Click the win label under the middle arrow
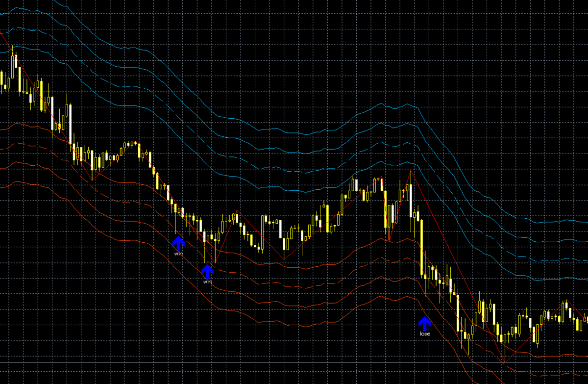This screenshot has height=384, width=588. [208, 282]
